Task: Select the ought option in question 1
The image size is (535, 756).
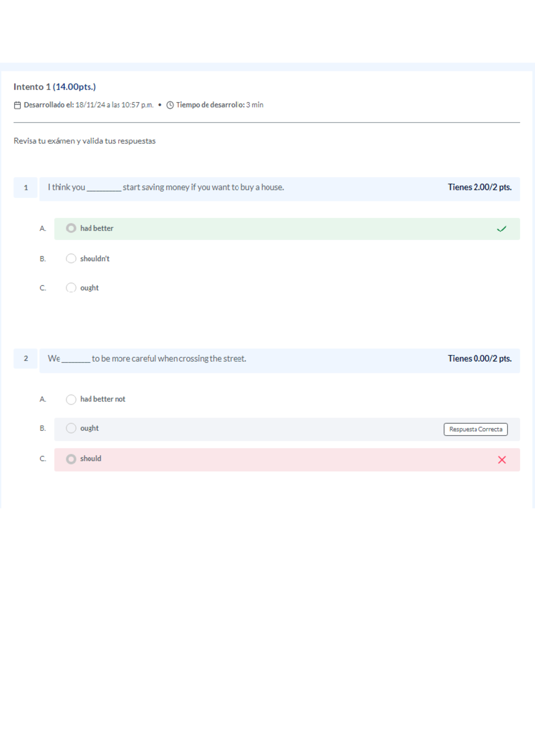Action: [71, 288]
